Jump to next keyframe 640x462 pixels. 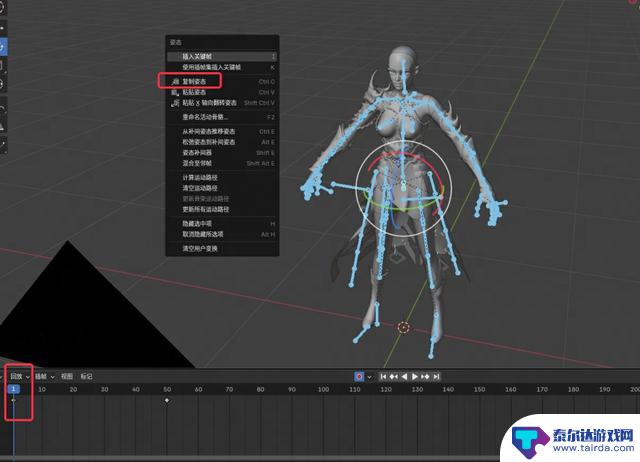(425, 376)
